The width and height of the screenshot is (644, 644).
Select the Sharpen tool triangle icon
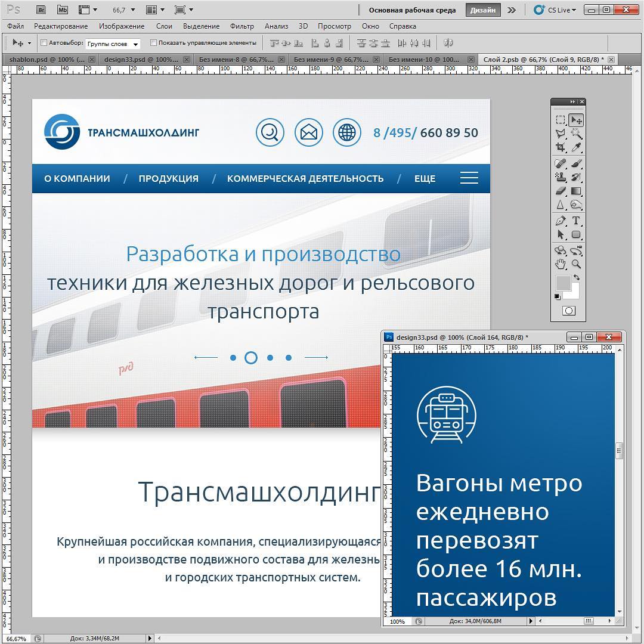561,205
